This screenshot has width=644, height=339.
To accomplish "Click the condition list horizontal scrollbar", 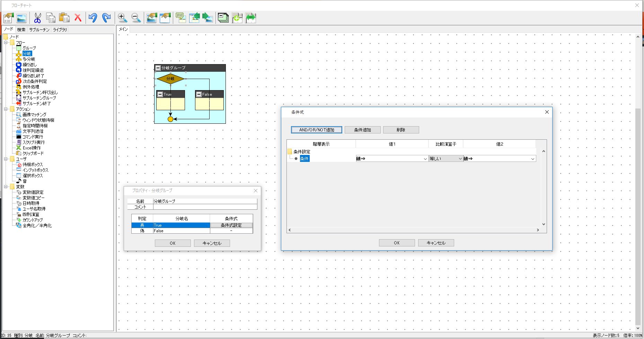I will [x=414, y=230].
